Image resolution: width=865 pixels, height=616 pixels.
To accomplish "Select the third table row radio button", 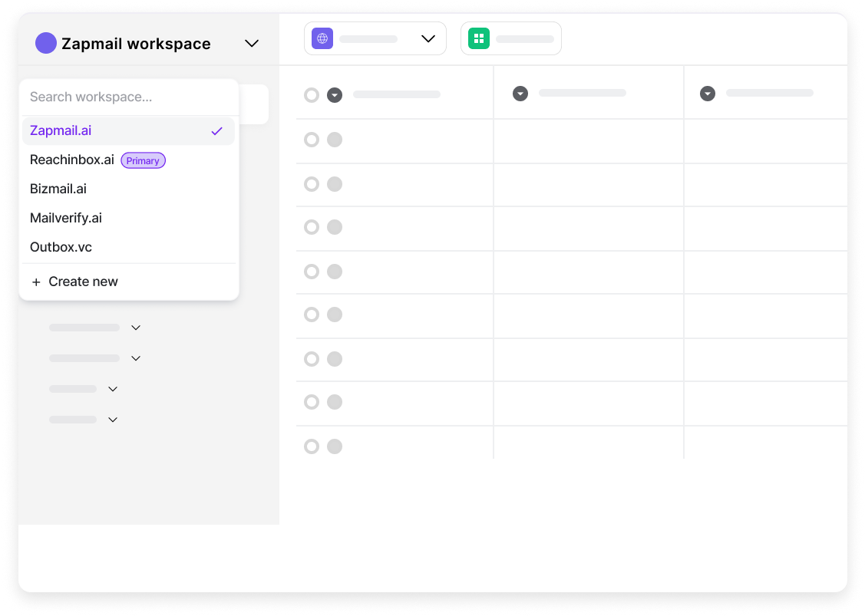I will click(x=312, y=227).
